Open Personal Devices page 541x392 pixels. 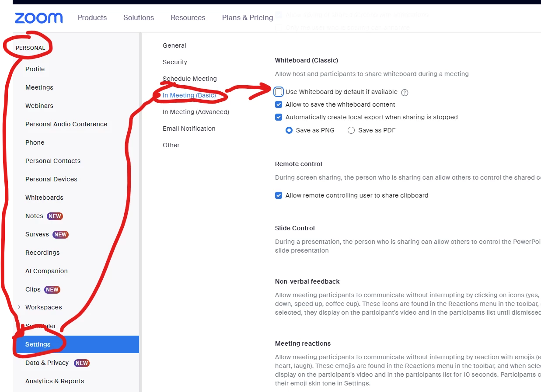click(x=51, y=179)
